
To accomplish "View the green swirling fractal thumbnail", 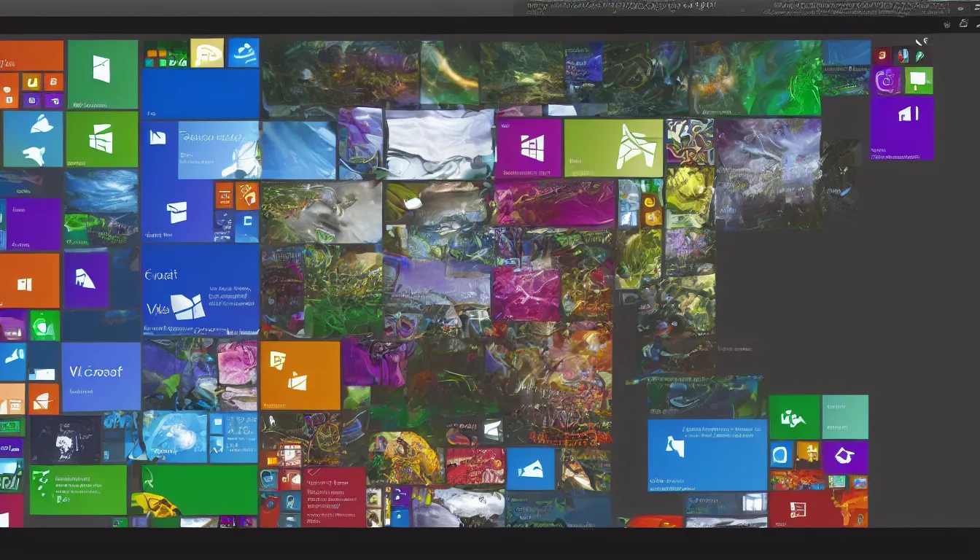I will coord(756,77).
